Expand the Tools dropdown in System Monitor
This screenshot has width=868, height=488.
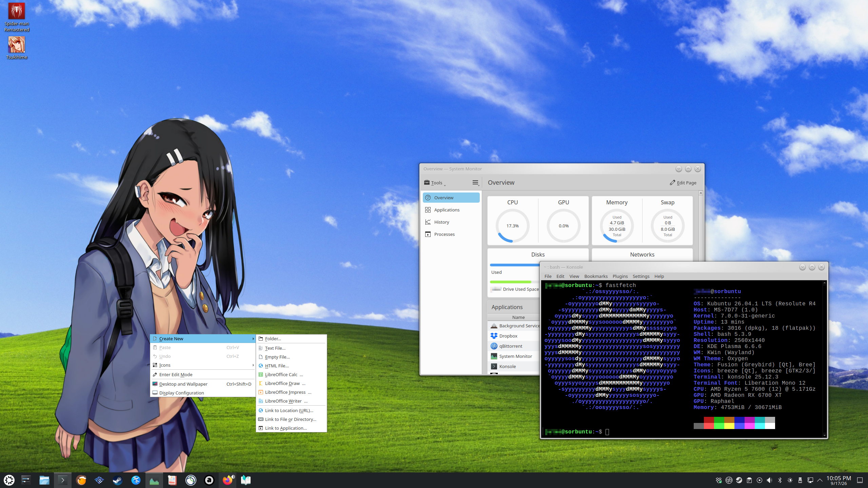click(434, 183)
